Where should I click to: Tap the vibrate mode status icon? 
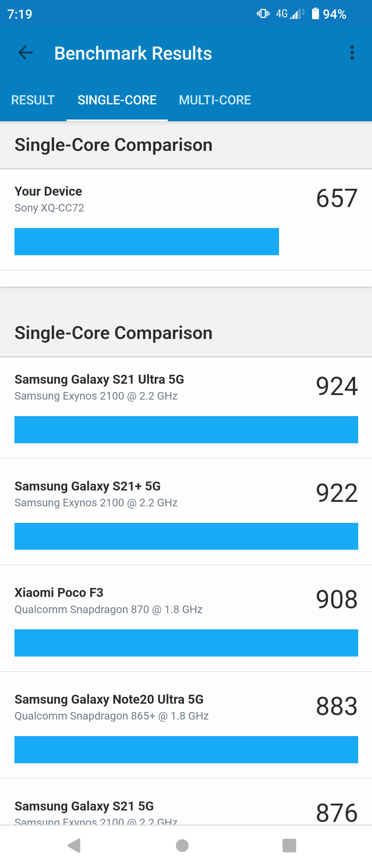pos(263,14)
